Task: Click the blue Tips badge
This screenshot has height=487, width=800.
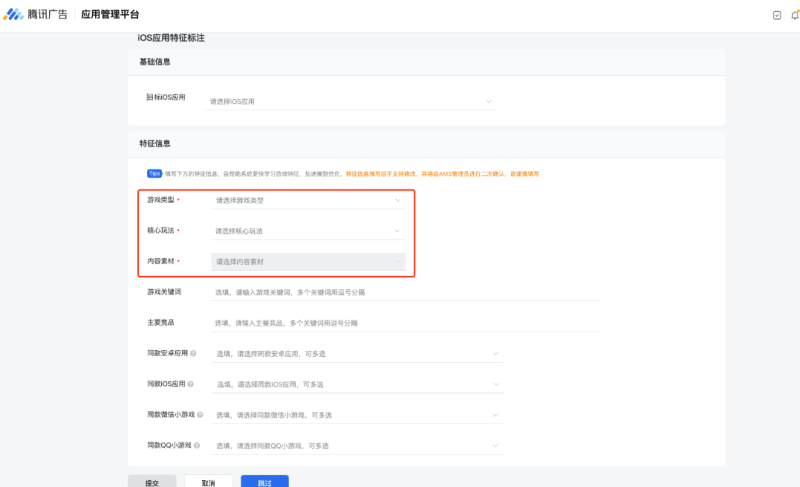Action: [x=154, y=173]
